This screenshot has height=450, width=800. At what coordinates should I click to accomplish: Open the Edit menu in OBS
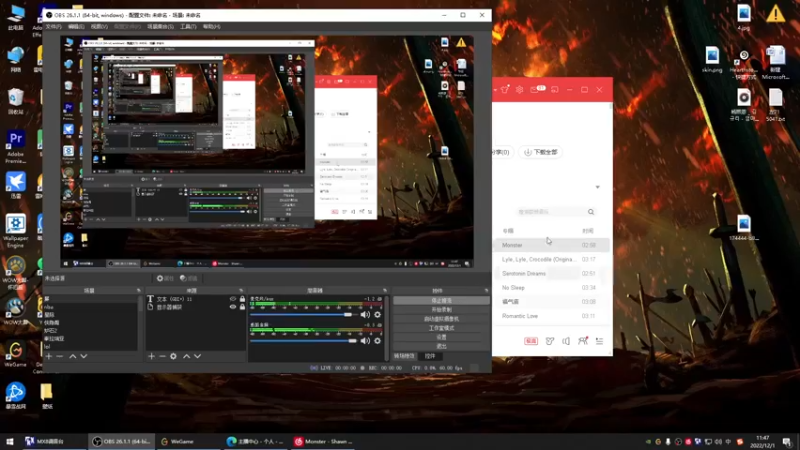pyautogui.click(x=76, y=27)
